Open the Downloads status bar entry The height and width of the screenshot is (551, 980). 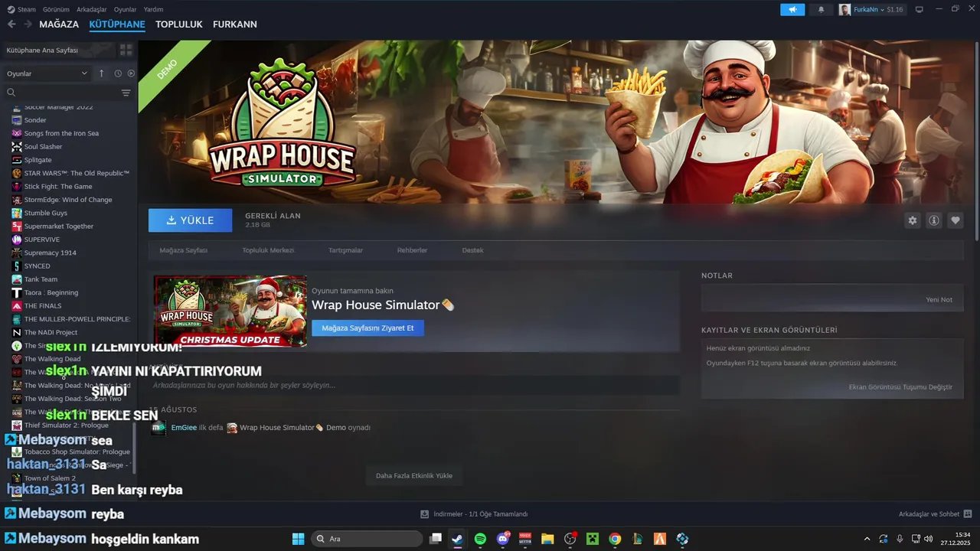(474, 514)
